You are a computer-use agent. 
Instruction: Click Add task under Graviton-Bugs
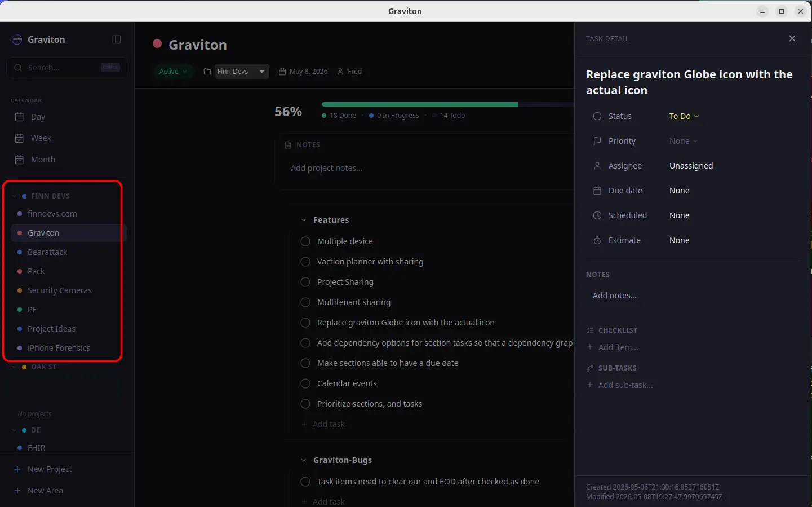click(323, 502)
